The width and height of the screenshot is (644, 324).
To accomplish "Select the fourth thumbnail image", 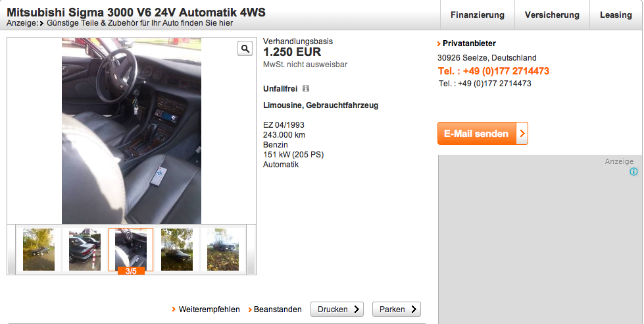I will [x=177, y=250].
